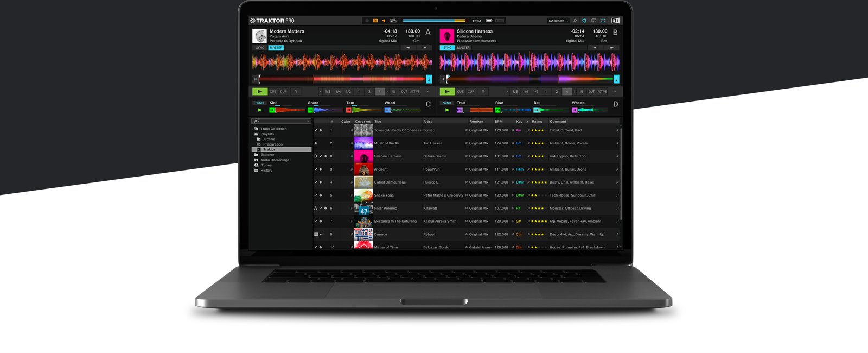Open the S2 Benefit layout dropdown
Screen dimensions: 868x353
(x=559, y=21)
